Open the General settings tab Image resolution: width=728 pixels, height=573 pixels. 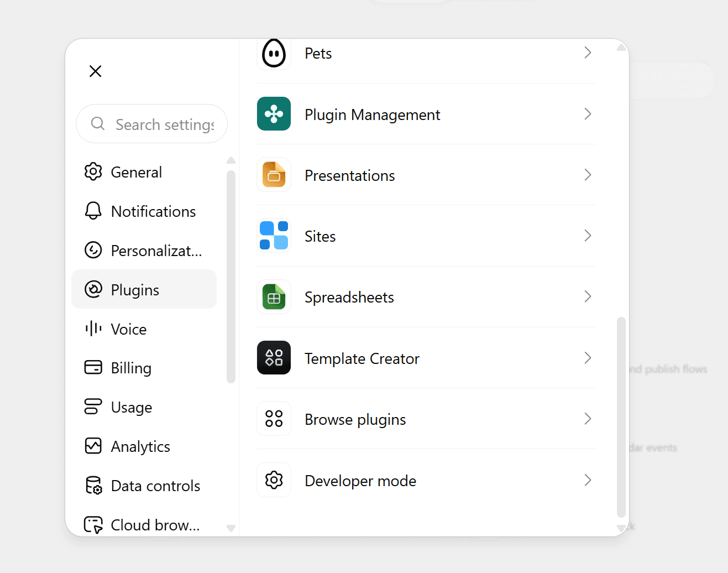(144, 172)
